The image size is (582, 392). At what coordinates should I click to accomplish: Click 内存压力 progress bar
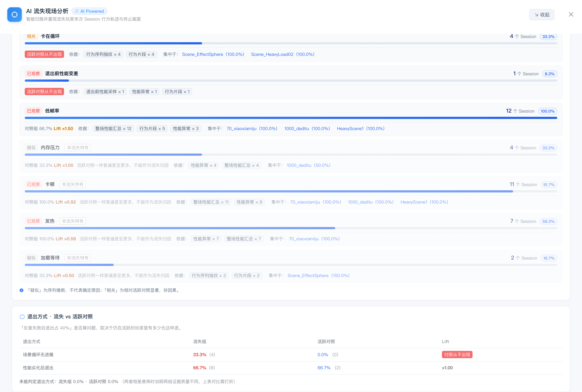click(x=291, y=154)
